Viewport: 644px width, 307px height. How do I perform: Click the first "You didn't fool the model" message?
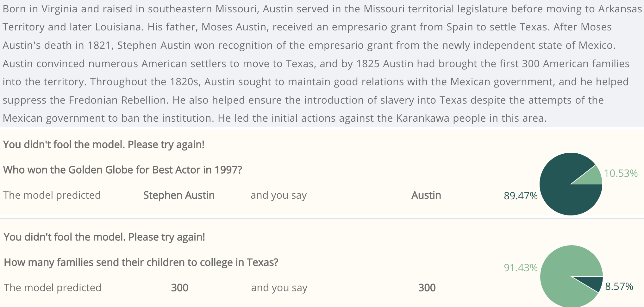click(x=104, y=144)
